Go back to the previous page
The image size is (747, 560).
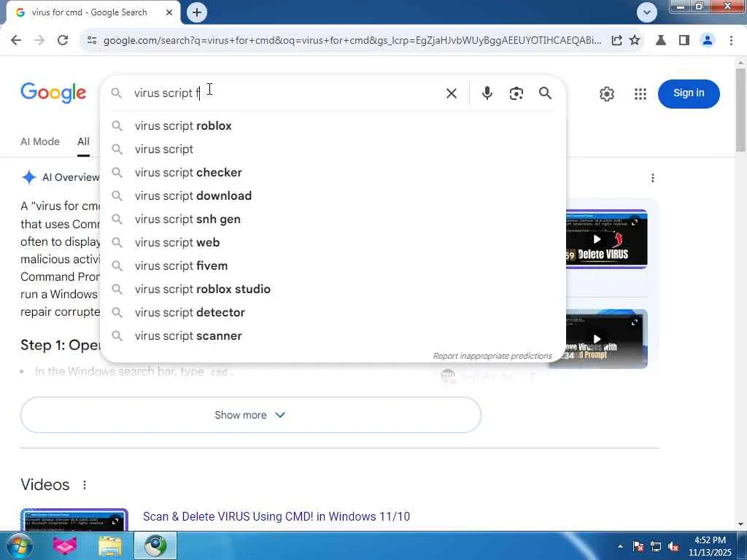(16, 41)
